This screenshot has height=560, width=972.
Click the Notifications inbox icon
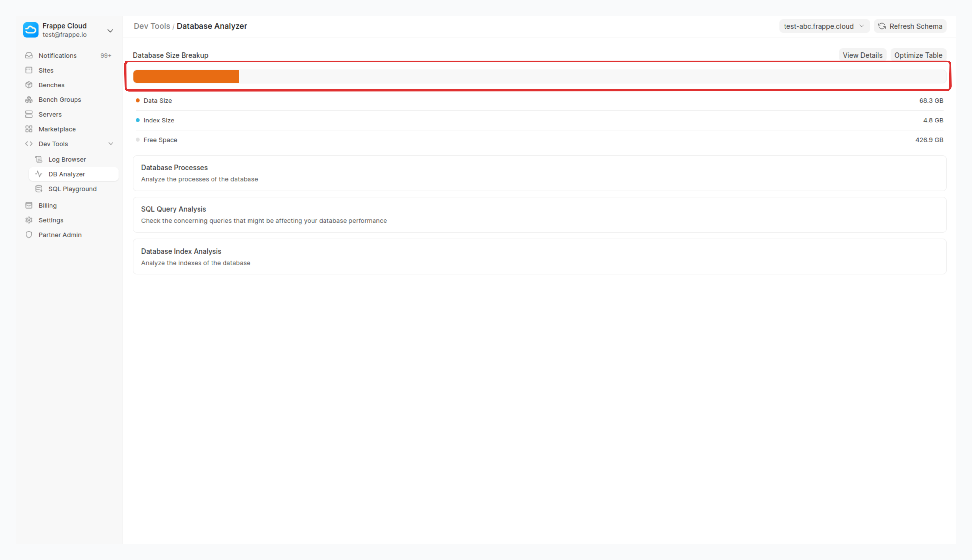tap(29, 55)
